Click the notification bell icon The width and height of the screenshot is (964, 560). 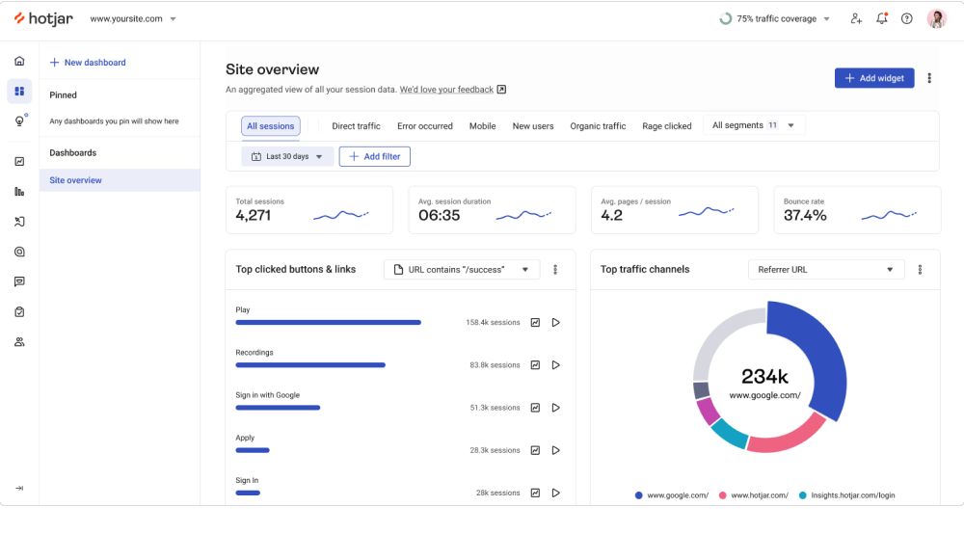pos(881,18)
